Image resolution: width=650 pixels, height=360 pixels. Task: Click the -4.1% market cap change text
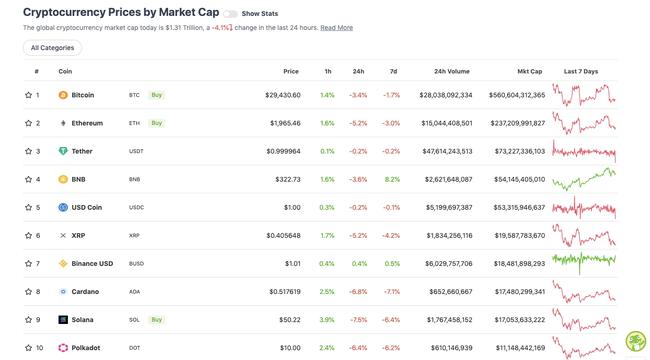click(222, 28)
